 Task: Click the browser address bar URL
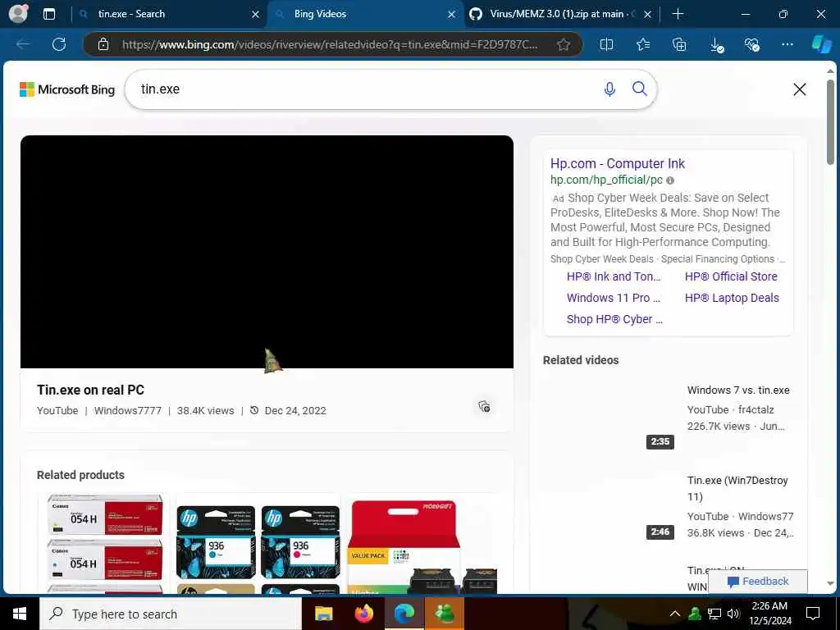click(330, 44)
